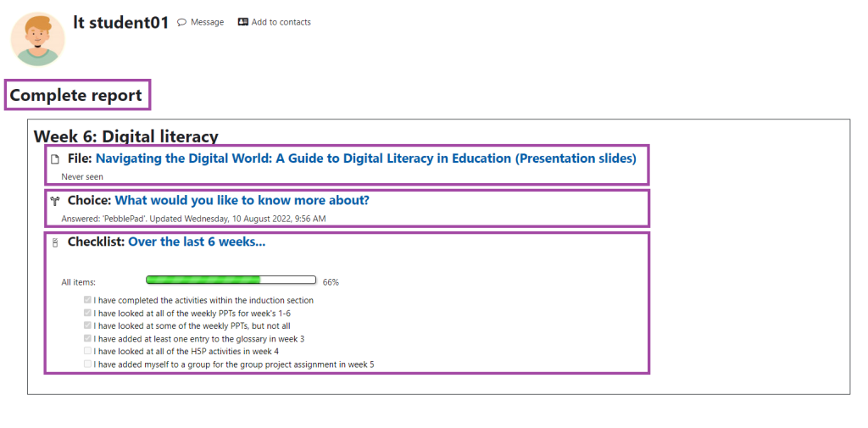868x428 pixels.
Task: Open the Message link
Action: (x=207, y=22)
